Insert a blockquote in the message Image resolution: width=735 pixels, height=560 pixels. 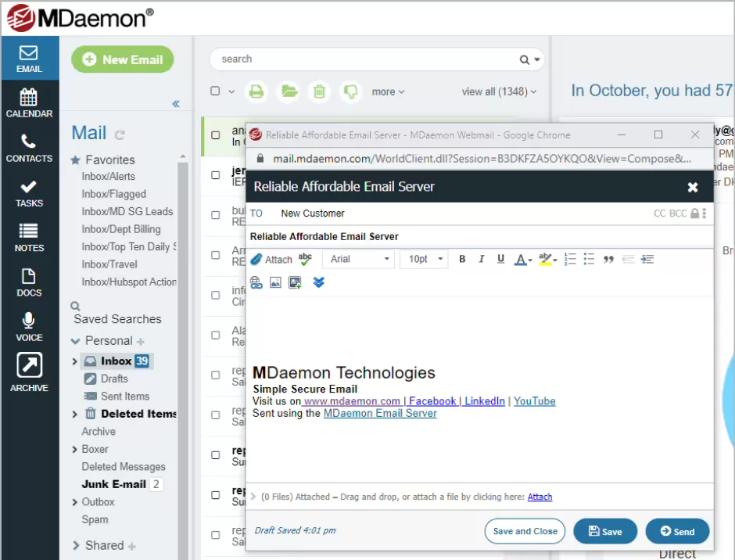pos(608,259)
